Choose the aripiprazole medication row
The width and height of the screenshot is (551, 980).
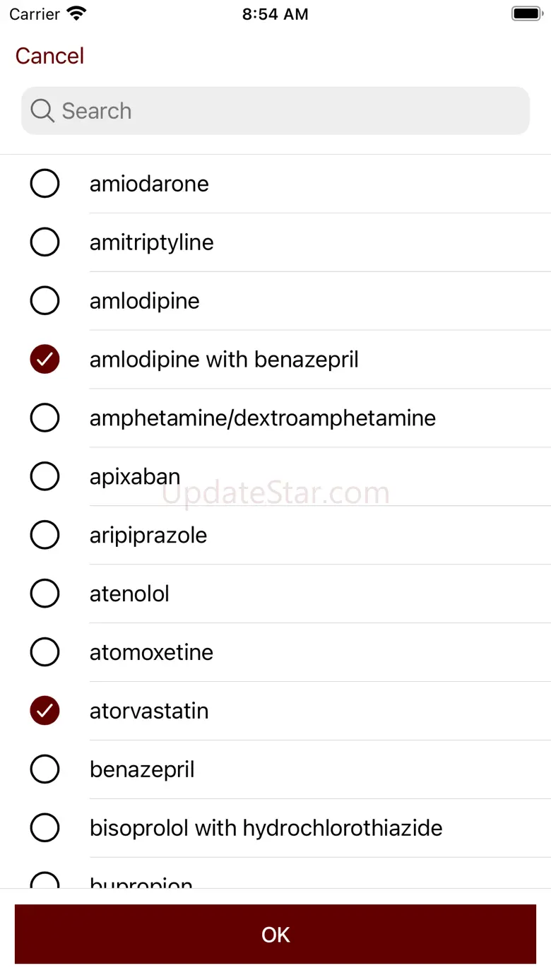click(x=148, y=536)
